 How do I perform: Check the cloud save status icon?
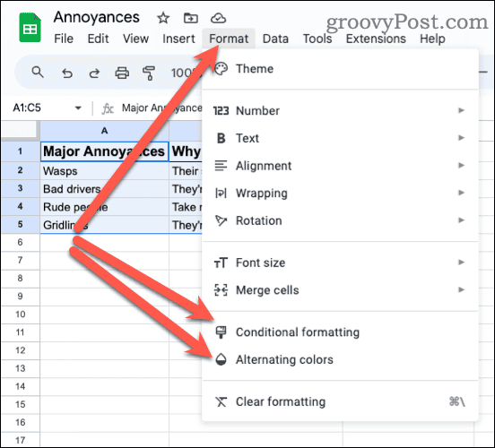click(218, 18)
